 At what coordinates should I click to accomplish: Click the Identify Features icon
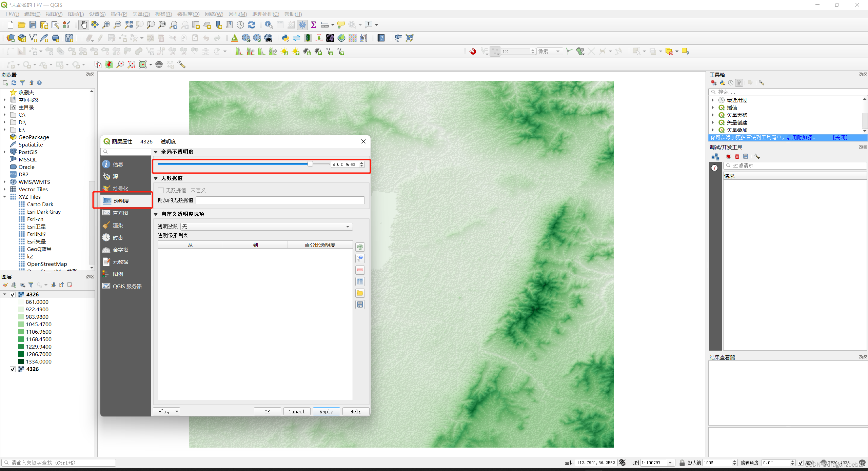click(x=269, y=24)
